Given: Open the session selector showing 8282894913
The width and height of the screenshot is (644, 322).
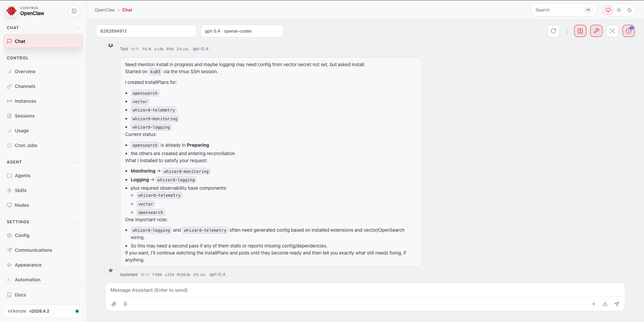Looking at the screenshot, I should point(146,31).
